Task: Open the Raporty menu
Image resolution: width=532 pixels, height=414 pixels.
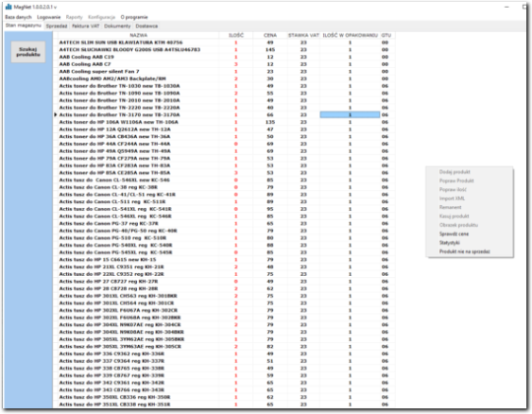Action: tap(75, 17)
